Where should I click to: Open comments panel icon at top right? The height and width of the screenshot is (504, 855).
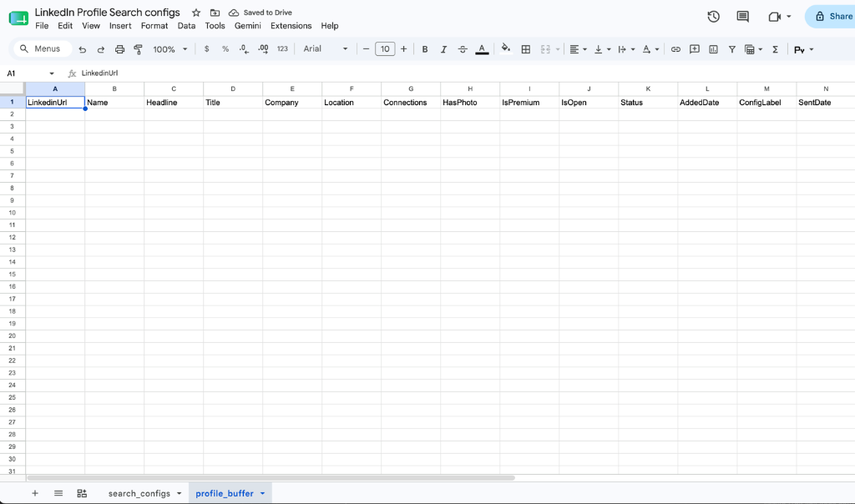coord(742,17)
